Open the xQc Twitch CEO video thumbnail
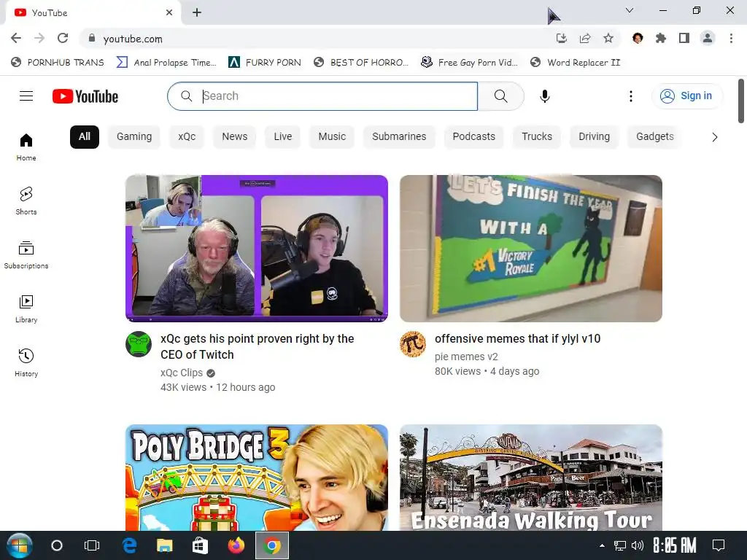The width and height of the screenshot is (747, 560). point(257,249)
